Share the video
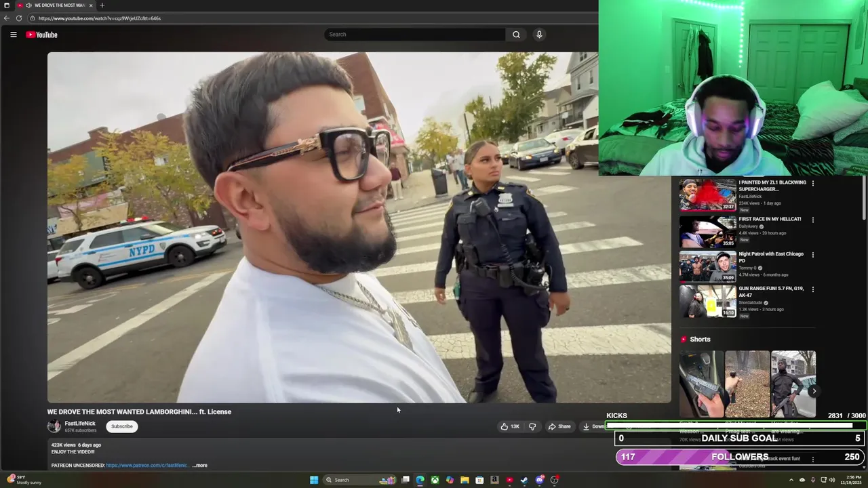The image size is (868, 488). (x=559, y=426)
